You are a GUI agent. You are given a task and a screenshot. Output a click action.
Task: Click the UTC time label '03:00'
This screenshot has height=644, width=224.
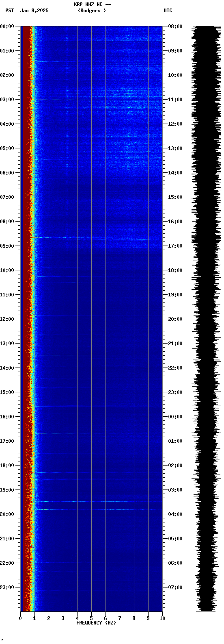pyautogui.click(x=175, y=490)
